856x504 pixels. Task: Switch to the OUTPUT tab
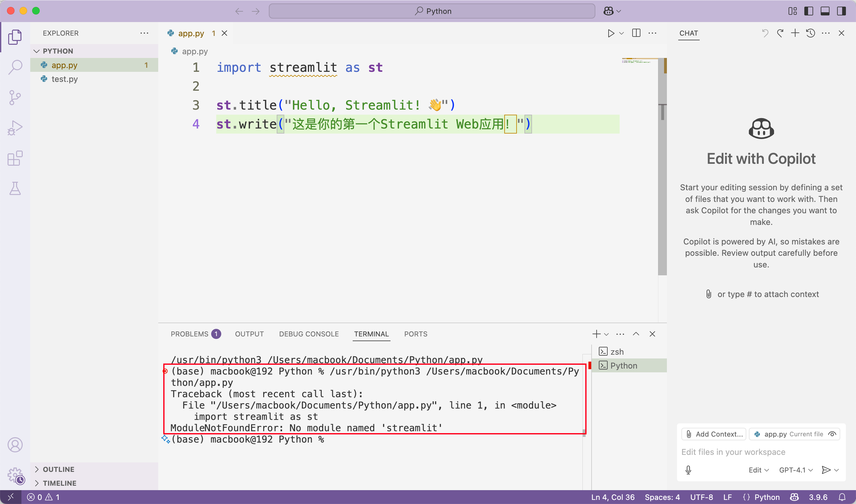249,334
